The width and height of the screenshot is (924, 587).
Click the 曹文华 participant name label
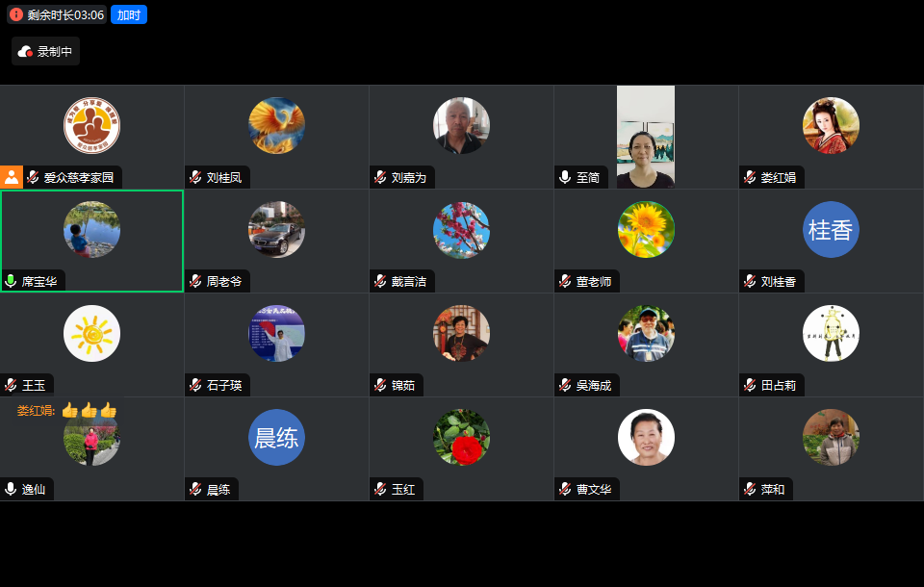[594, 489]
